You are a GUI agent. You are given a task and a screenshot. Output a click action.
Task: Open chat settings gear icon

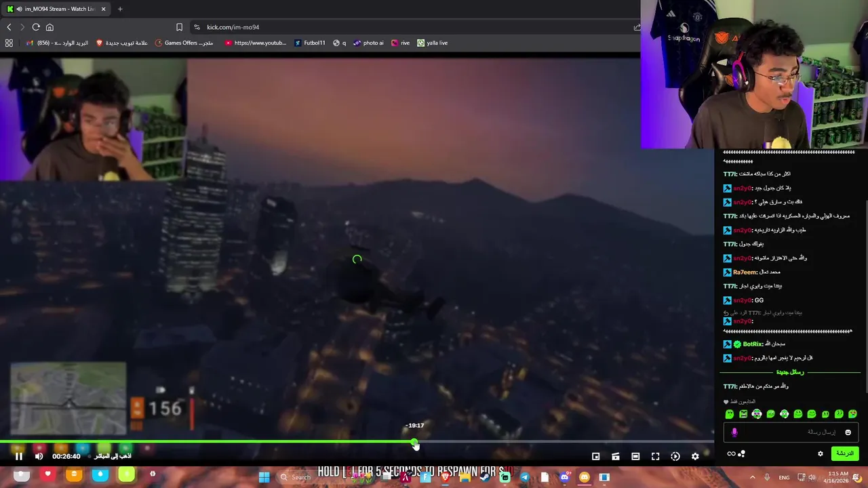pos(821,453)
